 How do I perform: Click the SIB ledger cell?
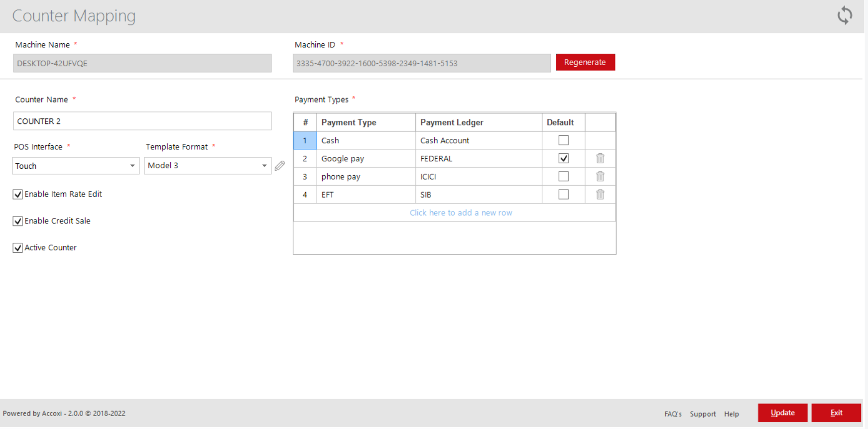pyautogui.click(x=479, y=195)
